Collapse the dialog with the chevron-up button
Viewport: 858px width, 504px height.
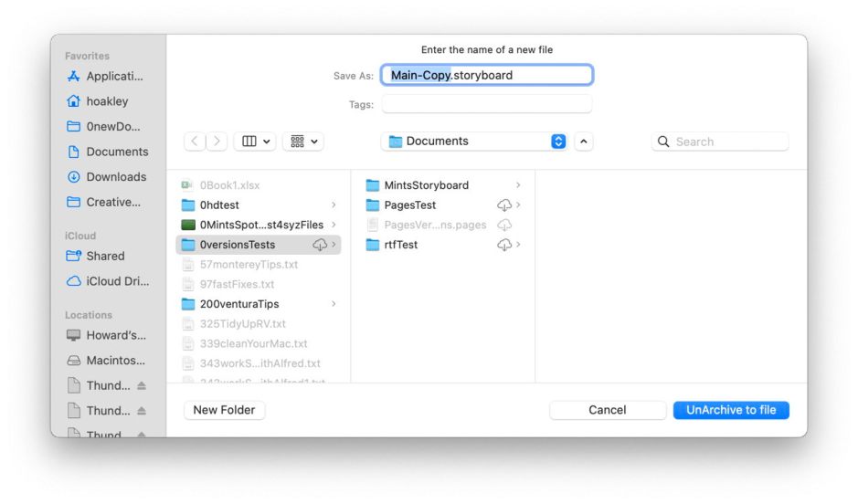pyautogui.click(x=584, y=142)
